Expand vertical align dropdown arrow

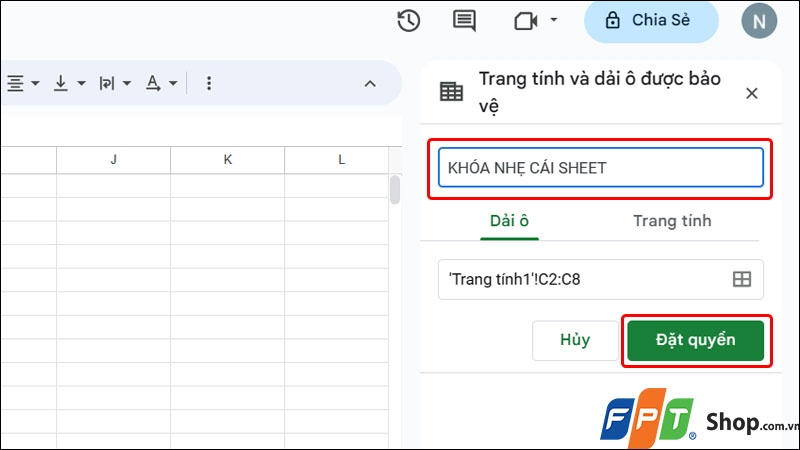pyautogui.click(x=82, y=83)
